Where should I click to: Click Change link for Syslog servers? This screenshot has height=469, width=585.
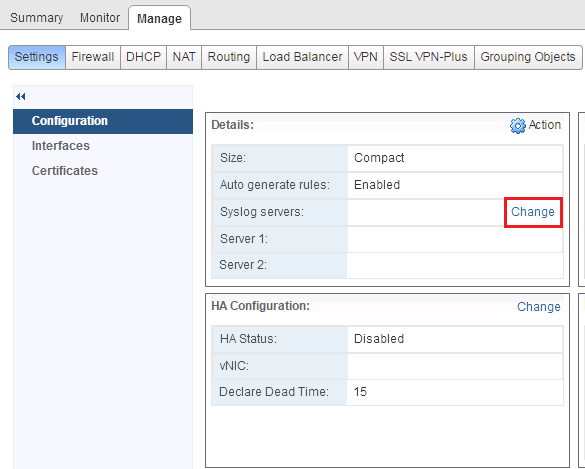click(x=533, y=212)
